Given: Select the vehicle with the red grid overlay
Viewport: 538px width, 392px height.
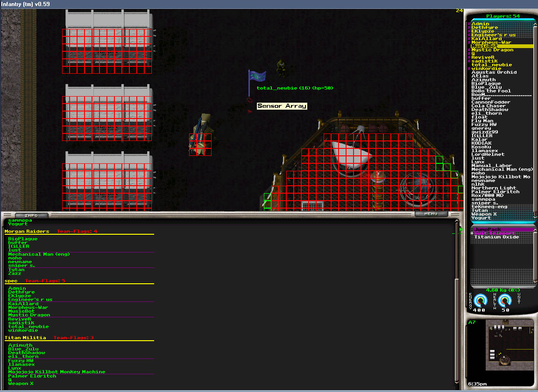Looking at the screenshot, I should (x=200, y=139).
